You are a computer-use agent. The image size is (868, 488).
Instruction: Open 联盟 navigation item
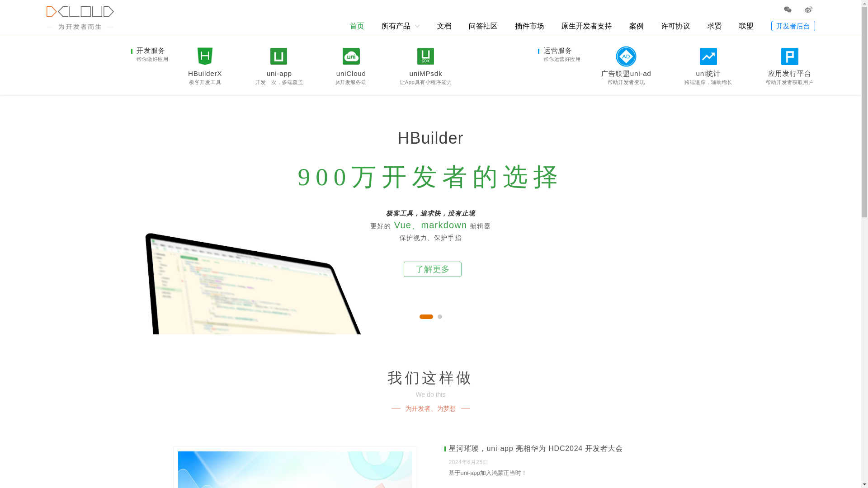pyautogui.click(x=746, y=26)
